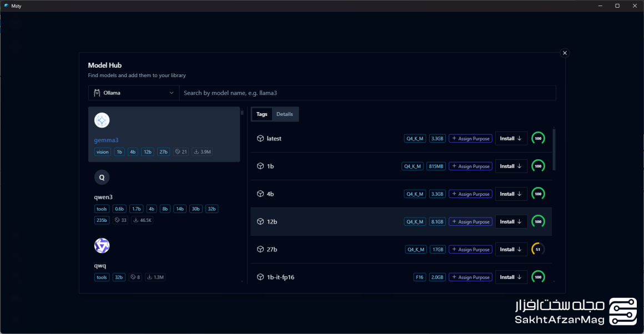
Task: Install the 1b gemma3 tag
Action: [511, 166]
